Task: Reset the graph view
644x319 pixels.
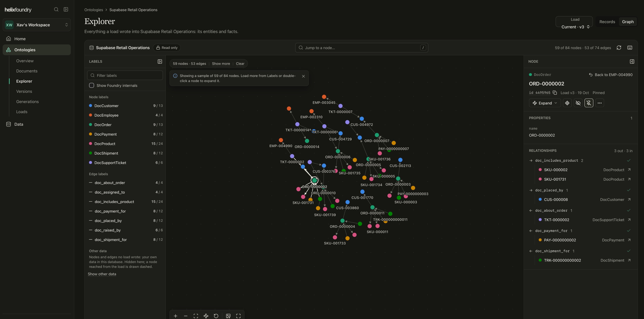Action: (216, 316)
